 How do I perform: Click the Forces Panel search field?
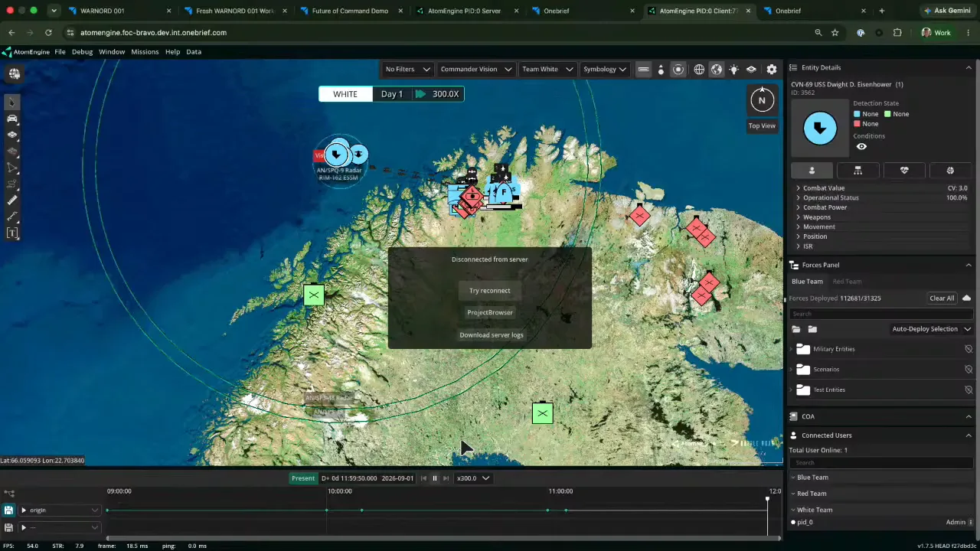pos(880,314)
